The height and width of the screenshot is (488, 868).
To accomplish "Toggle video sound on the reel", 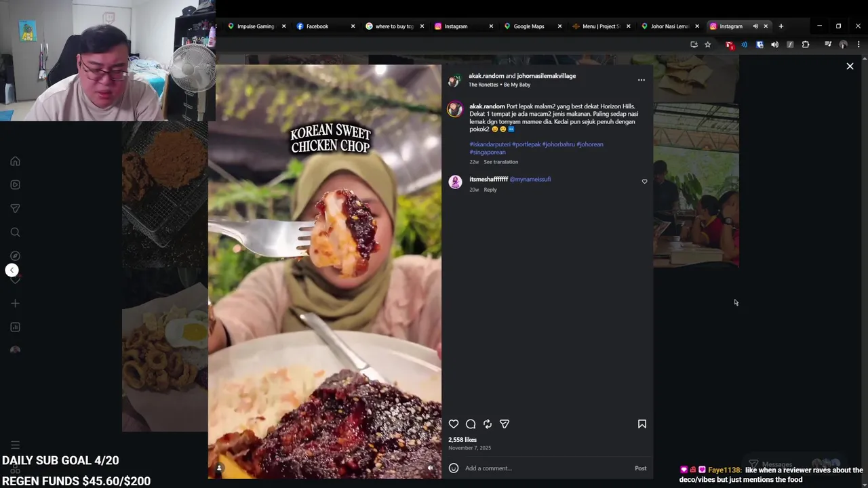I will (x=430, y=468).
